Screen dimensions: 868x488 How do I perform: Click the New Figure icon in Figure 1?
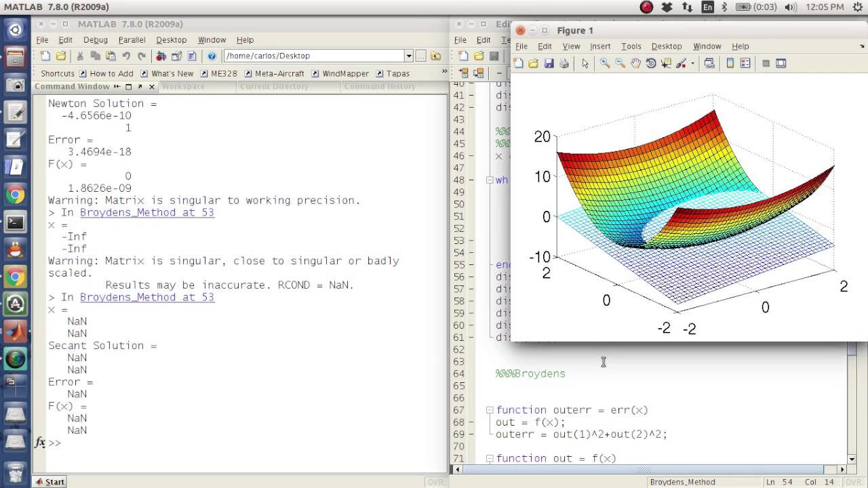coord(519,63)
